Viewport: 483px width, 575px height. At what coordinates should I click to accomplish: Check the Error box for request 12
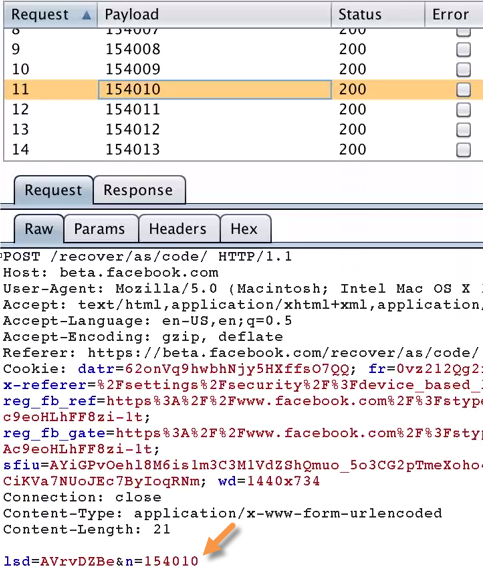click(x=463, y=110)
